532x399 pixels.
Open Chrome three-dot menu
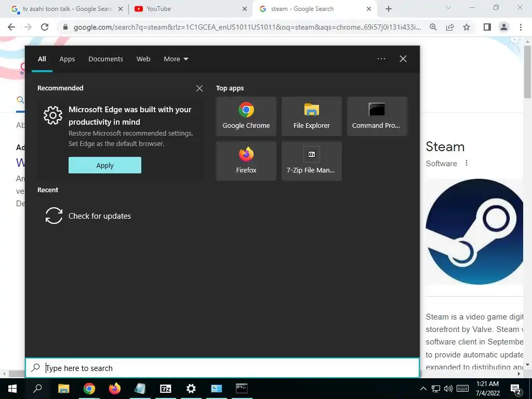(x=521, y=27)
